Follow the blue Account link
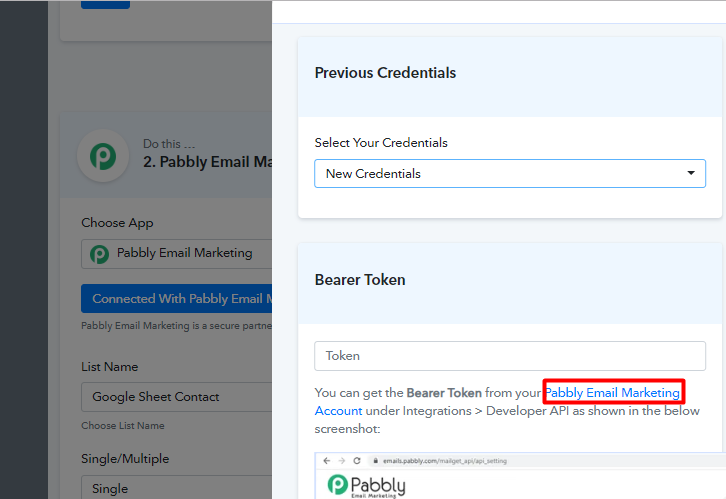This screenshot has height=499, width=726. click(x=338, y=411)
